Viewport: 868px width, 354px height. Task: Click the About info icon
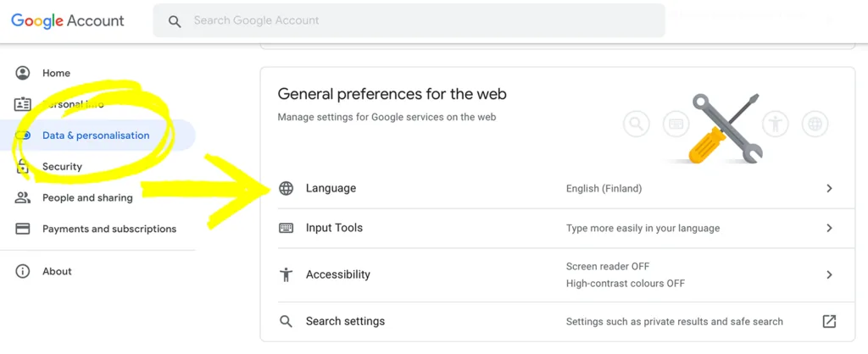(x=23, y=271)
